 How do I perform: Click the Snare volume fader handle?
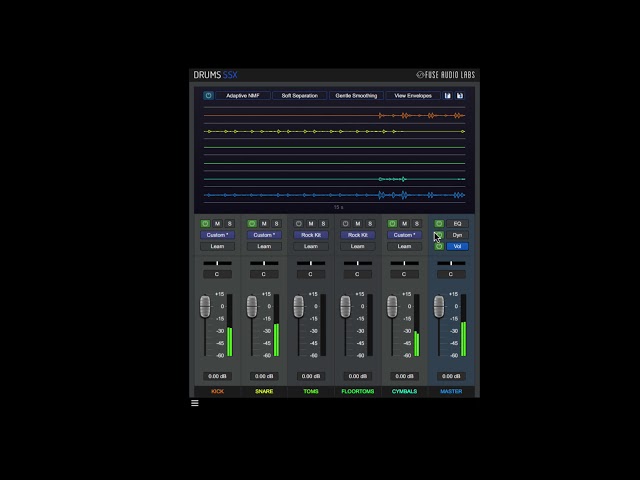252,307
